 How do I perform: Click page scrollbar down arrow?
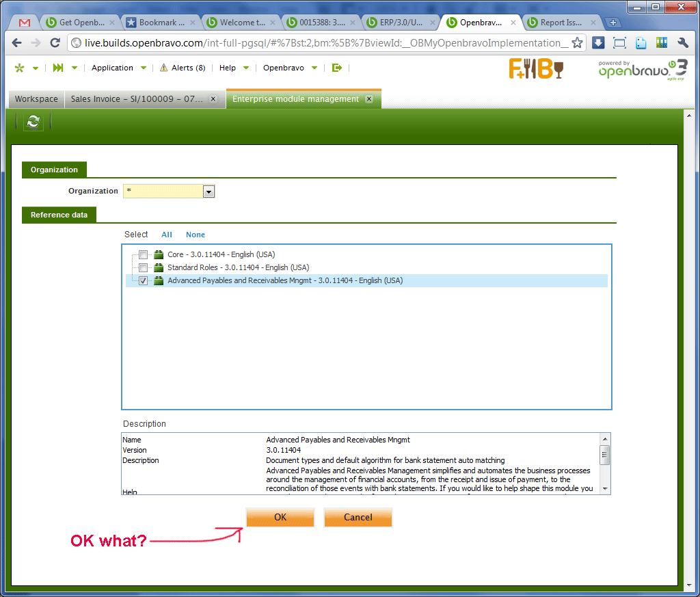point(689,585)
